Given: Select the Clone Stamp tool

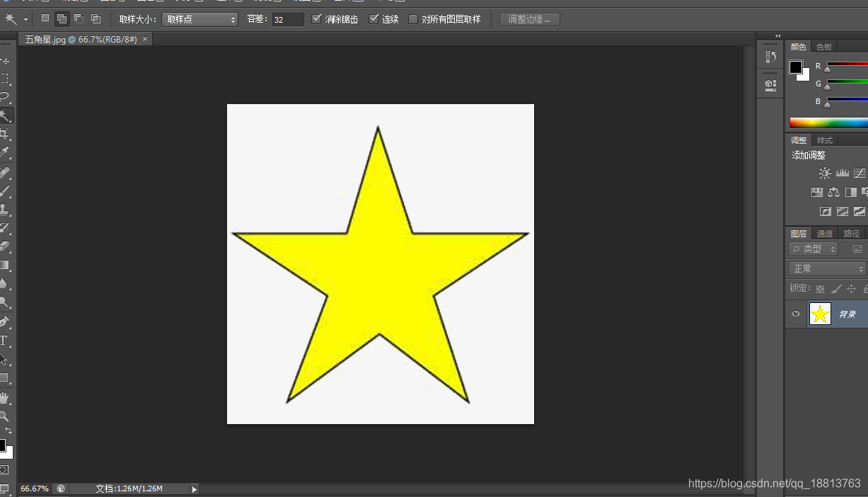Looking at the screenshot, I should click(5, 210).
